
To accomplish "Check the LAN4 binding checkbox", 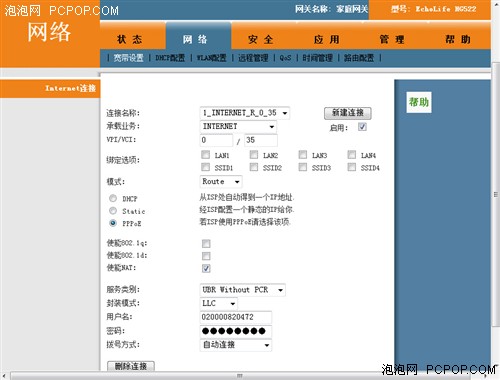I will [352, 155].
